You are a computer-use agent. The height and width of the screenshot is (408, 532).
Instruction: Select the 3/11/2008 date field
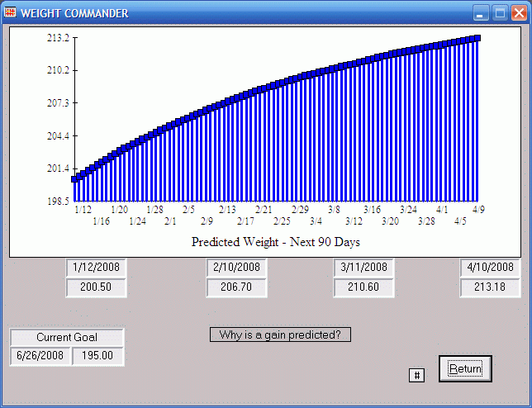[364, 268]
